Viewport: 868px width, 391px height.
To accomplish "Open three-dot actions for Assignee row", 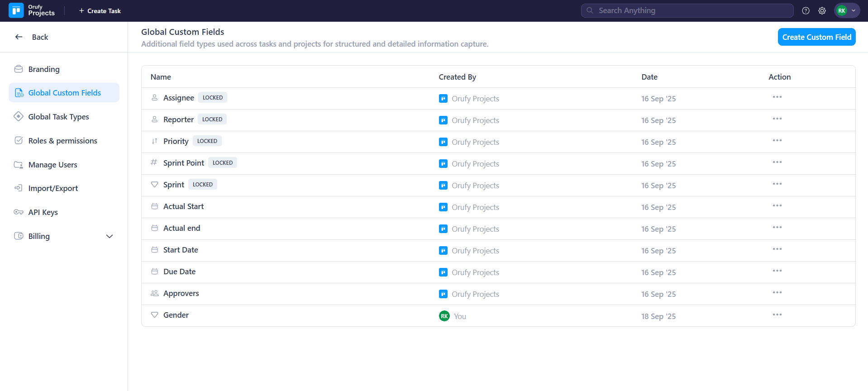I will (x=777, y=97).
